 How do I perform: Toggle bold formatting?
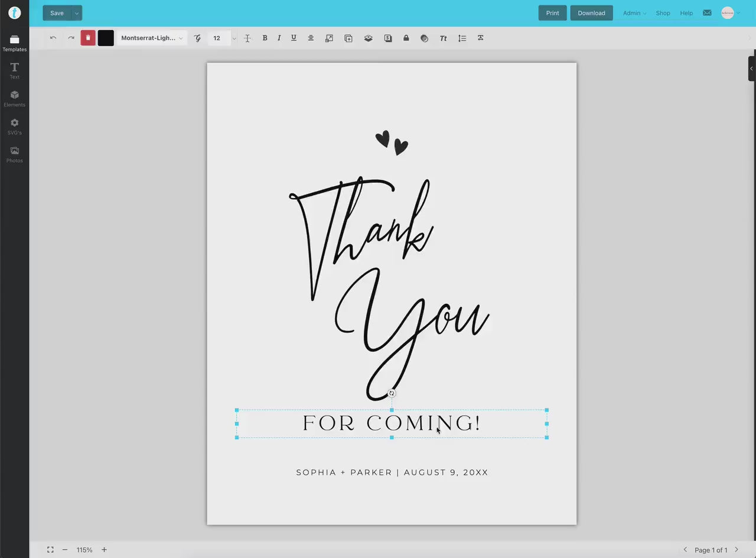pos(265,38)
